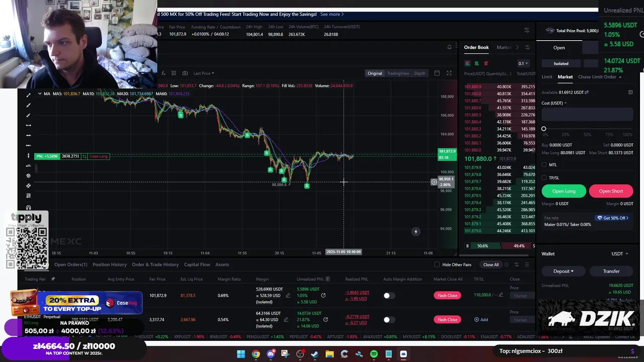Share the 14.0724 USDT unrealized PNL
Screen dimensions: 644x362
pyautogui.click(x=326, y=320)
